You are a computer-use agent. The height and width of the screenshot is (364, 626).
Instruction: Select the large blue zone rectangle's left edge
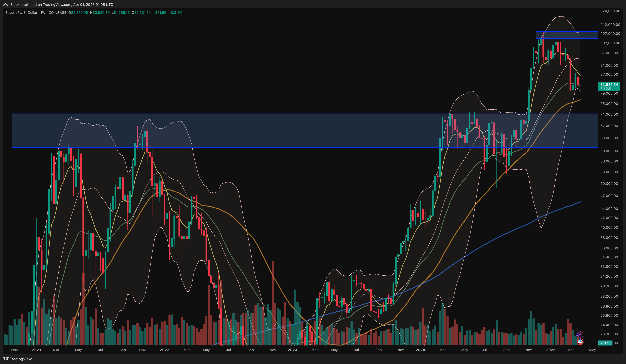click(12, 131)
